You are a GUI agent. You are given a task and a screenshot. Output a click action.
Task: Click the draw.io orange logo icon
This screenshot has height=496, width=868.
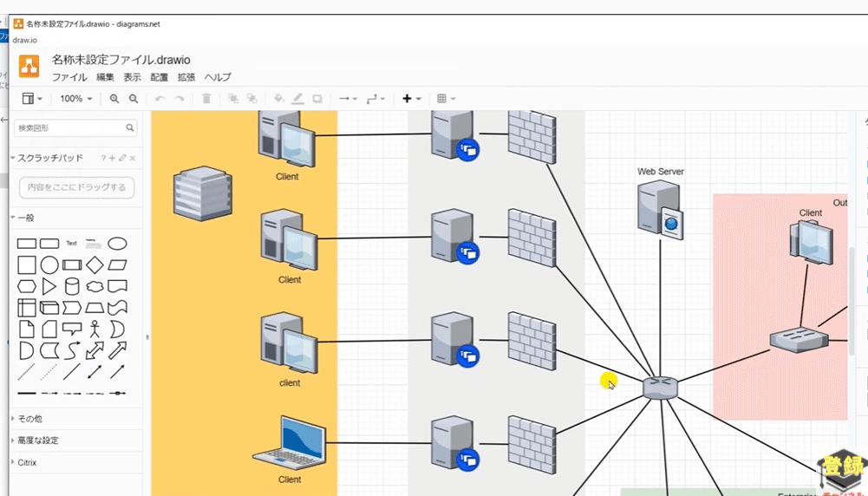coord(29,67)
